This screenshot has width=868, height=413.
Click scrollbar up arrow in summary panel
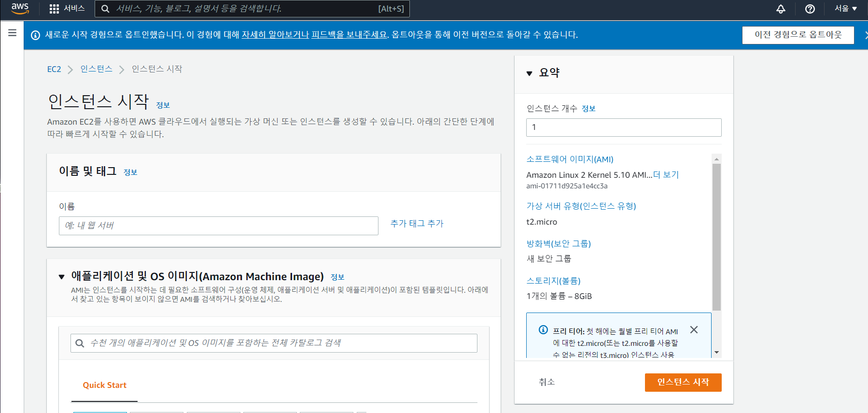click(x=716, y=159)
